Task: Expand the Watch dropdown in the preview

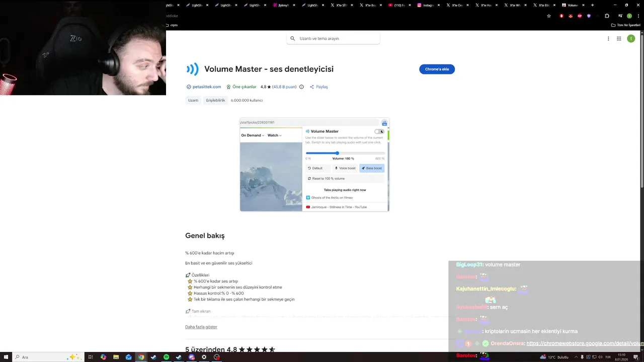Action: coord(275,135)
